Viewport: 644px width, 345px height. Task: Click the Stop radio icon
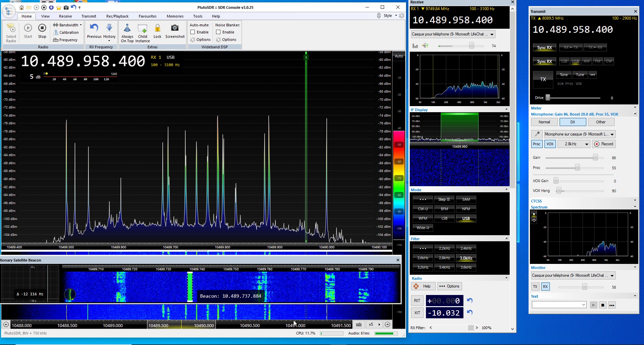tap(42, 28)
